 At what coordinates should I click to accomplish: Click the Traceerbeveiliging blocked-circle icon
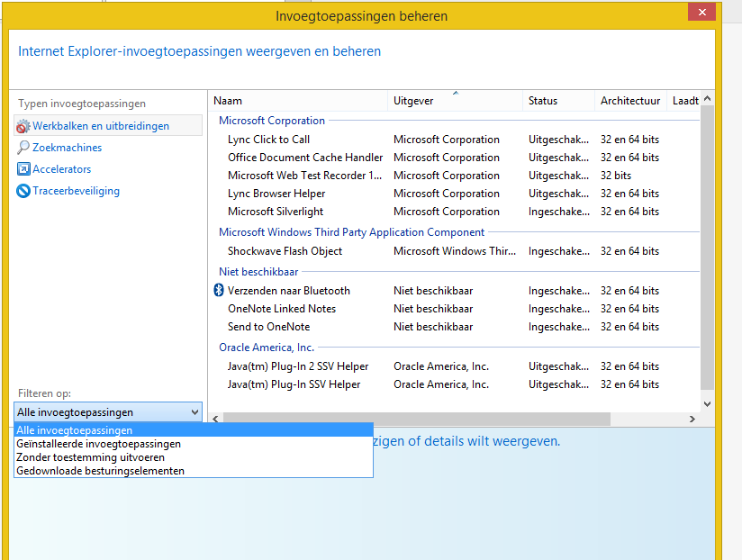[23, 191]
